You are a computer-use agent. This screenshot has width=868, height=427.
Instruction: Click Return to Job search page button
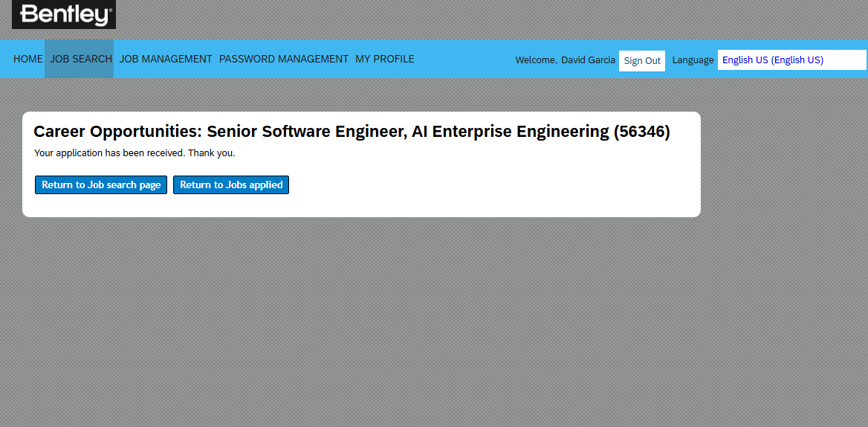click(x=101, y=185)
